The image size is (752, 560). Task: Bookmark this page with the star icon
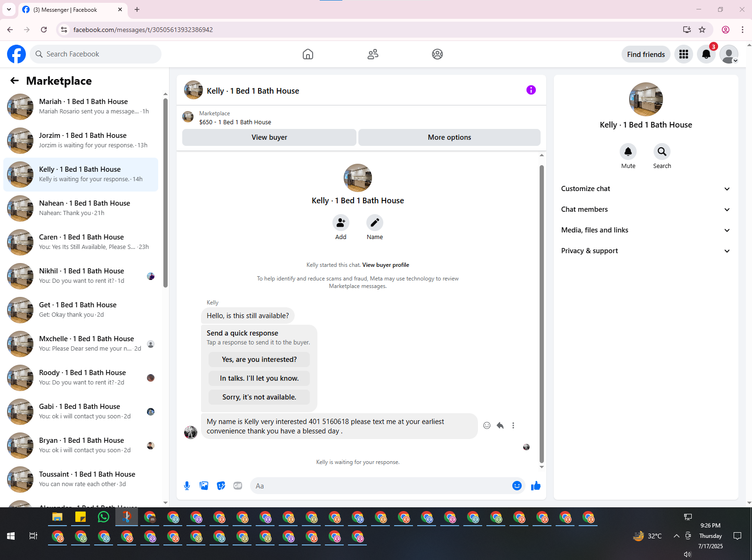(x=702, y=30)
